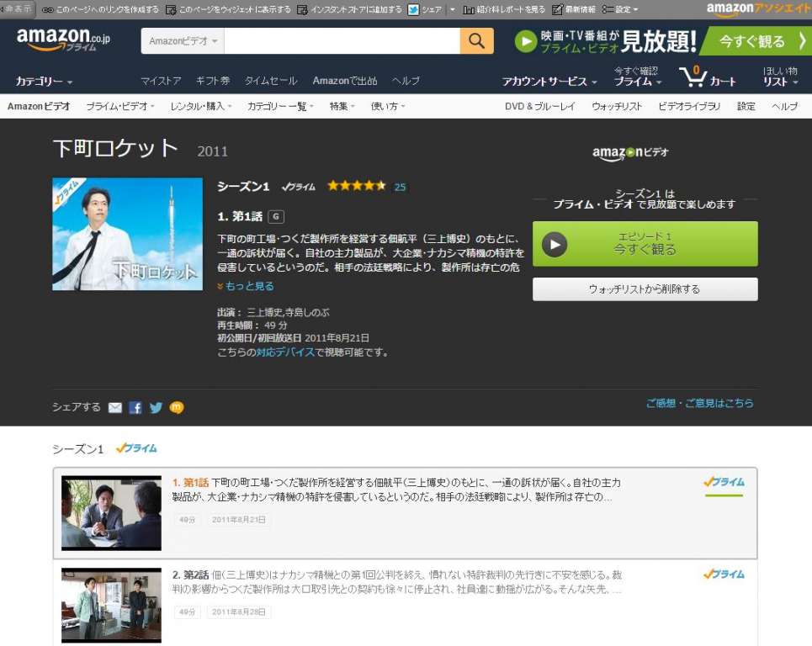Image resolution: width=812 pixels, height=646 pixels.
Task: Open the shopping cart icon
Action: point(693,77)
